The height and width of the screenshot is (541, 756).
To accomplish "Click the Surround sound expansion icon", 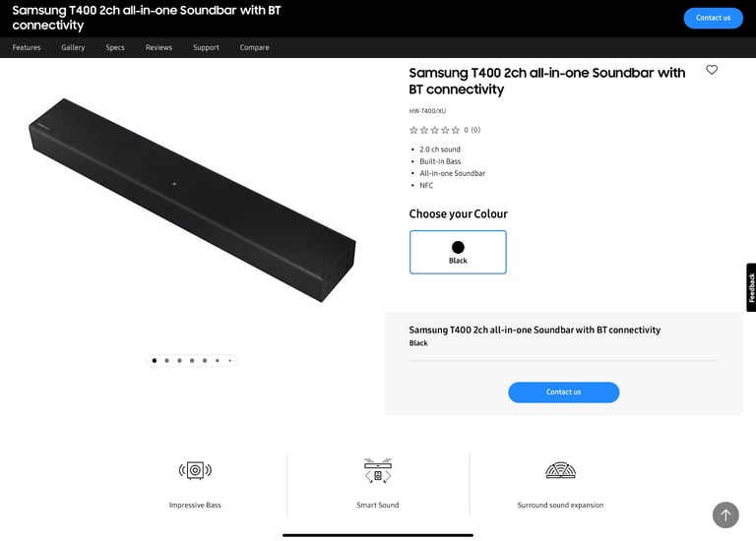I will (x=560, y=470).
